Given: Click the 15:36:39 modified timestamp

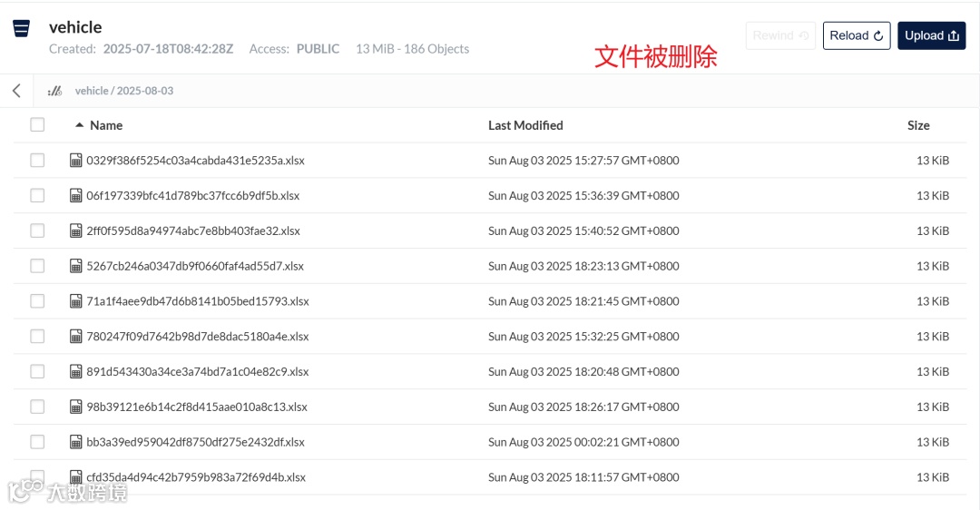Looking at the screenshot, I should pyautogui.click(x=583, y=196).
